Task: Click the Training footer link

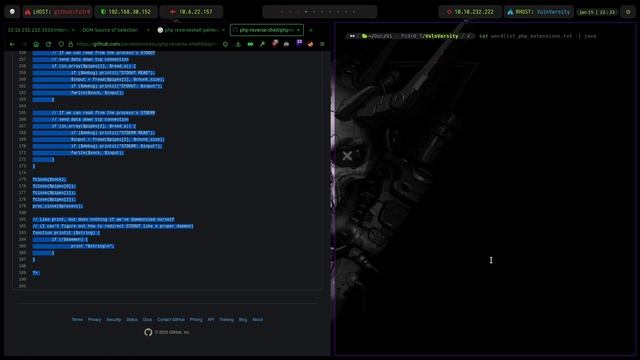Action: click(227, 320)
